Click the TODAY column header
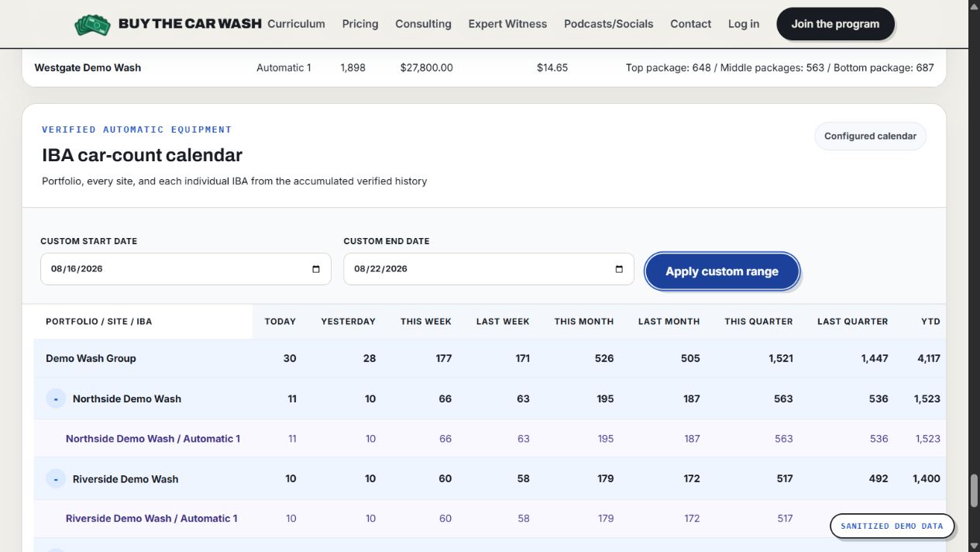The width and height of the screenshot is (980, 552). pyautogui.click(x=280, y=321)
